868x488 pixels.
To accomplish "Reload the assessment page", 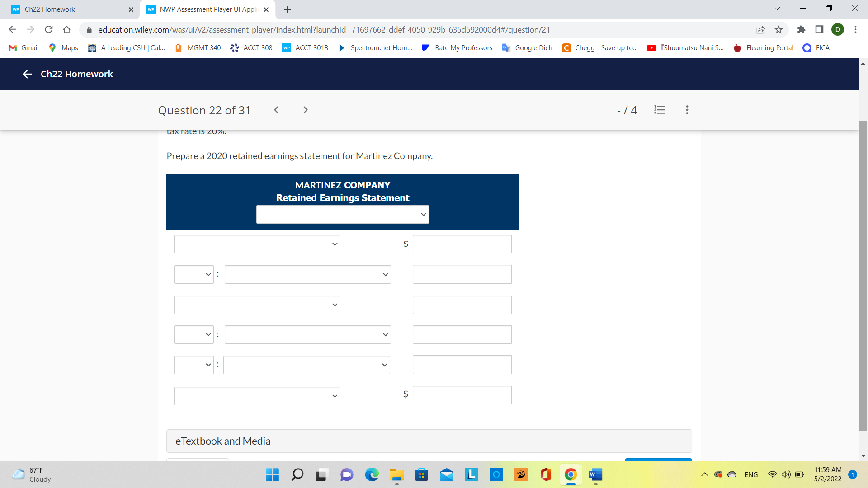I will coord(49,29).
